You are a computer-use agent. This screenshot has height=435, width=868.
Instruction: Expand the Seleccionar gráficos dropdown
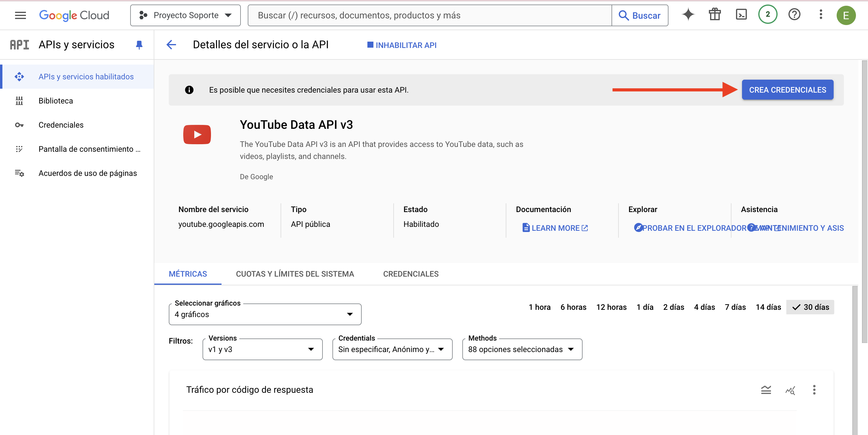click(x=265, y=314)
